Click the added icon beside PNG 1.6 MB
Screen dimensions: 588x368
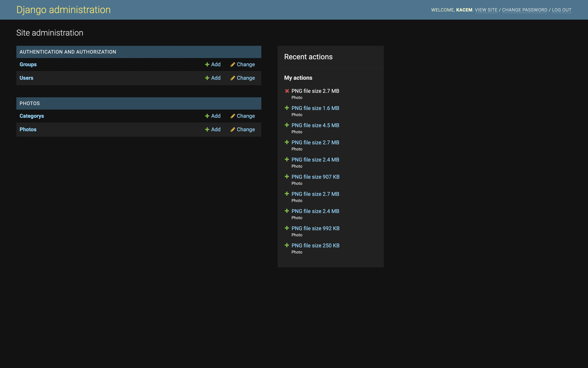pos(287,108)
